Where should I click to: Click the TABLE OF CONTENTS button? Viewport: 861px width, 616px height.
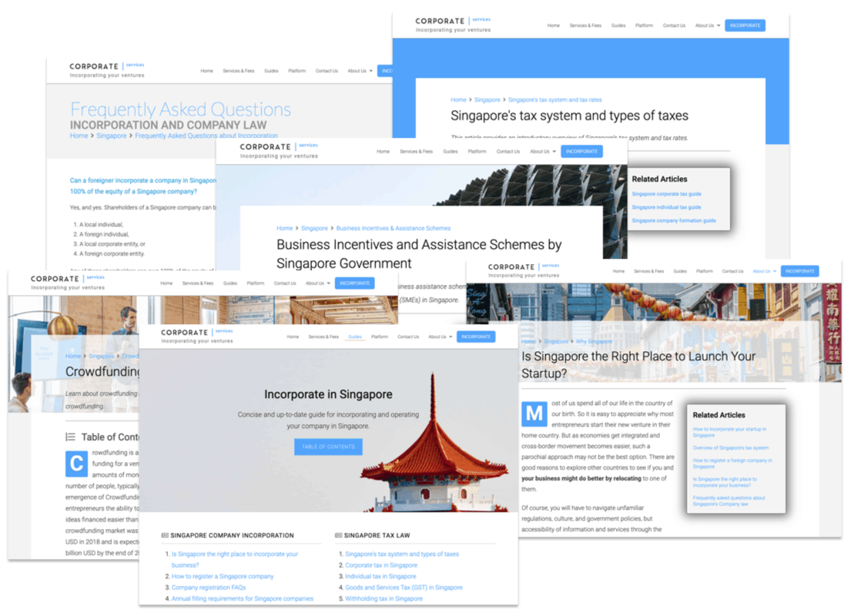[328, 447]
